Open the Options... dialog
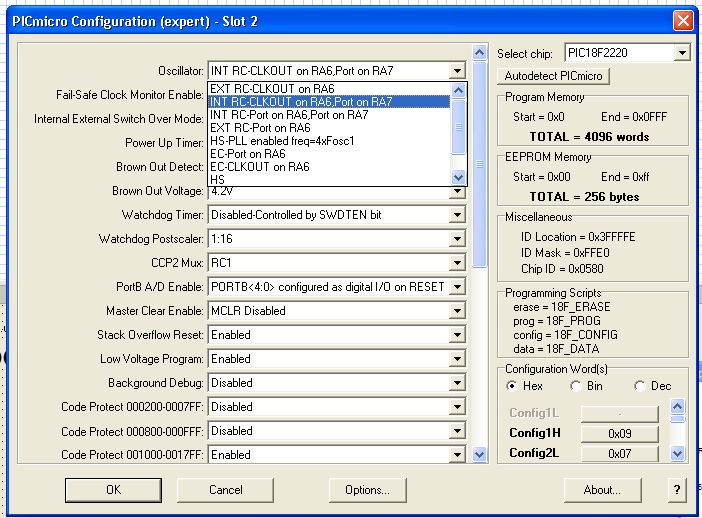The width and height of the screenshot is (702, 518). tap(368, 490)
